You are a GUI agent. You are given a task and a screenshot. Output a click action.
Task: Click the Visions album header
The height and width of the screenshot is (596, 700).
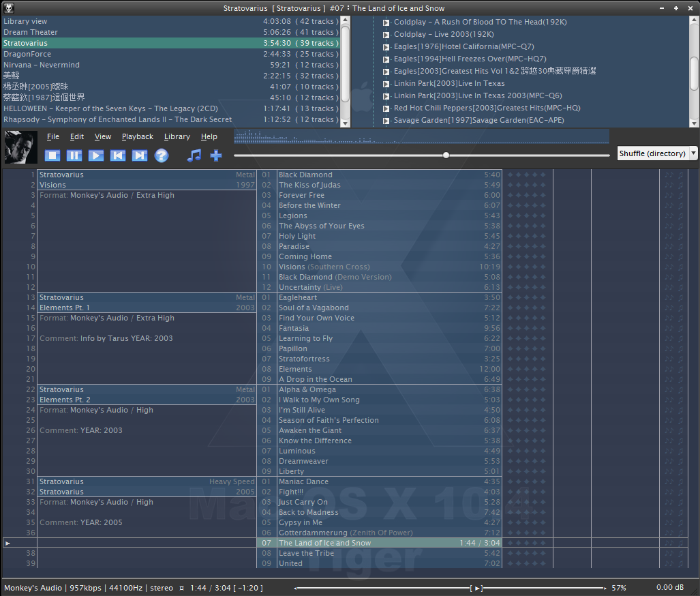point(147,185)
